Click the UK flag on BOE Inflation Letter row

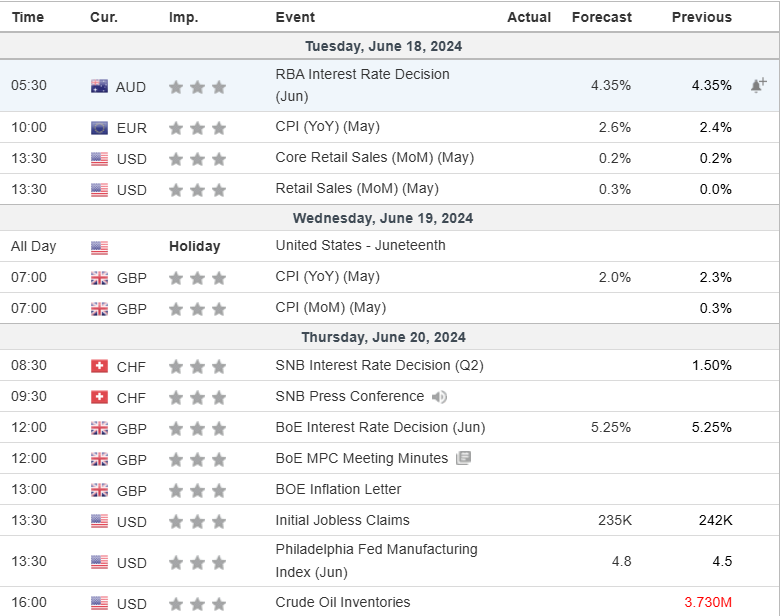[x=100, y=490]
